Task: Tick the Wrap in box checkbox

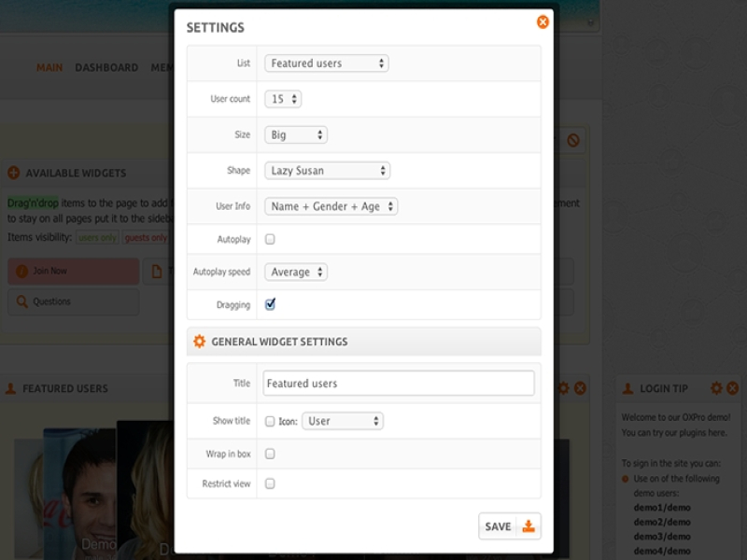Action: tap(270, 454)
